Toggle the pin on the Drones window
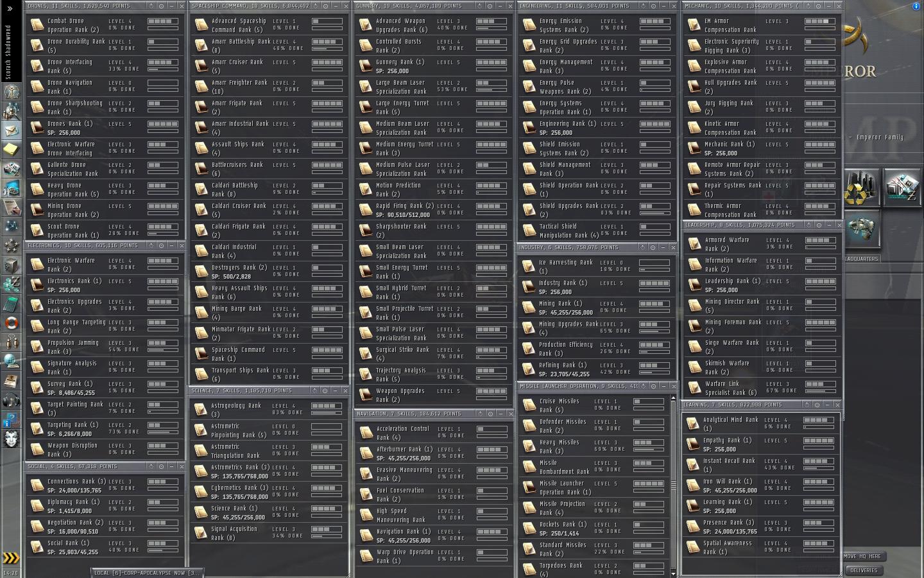The width and height of the screenshot is (924, 578). (x=151, y=6)
